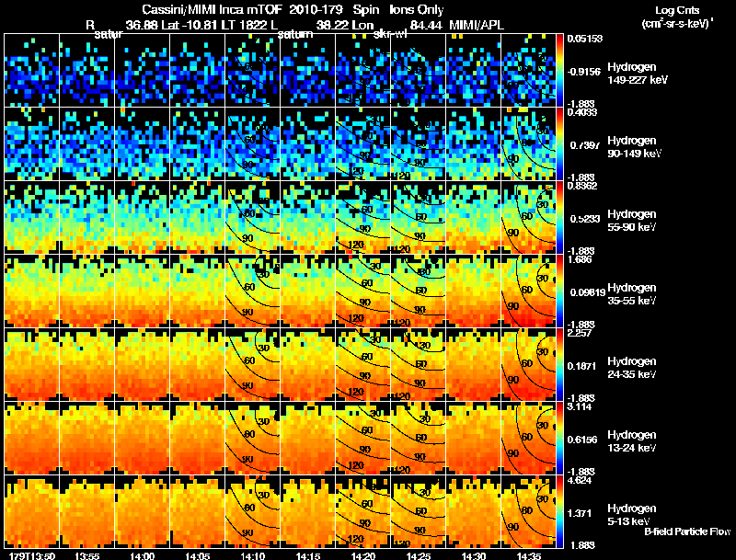Viewport: 736px width, 560px height.
Task: Click the 14:00 time axis label
Action: coord(143,556)
